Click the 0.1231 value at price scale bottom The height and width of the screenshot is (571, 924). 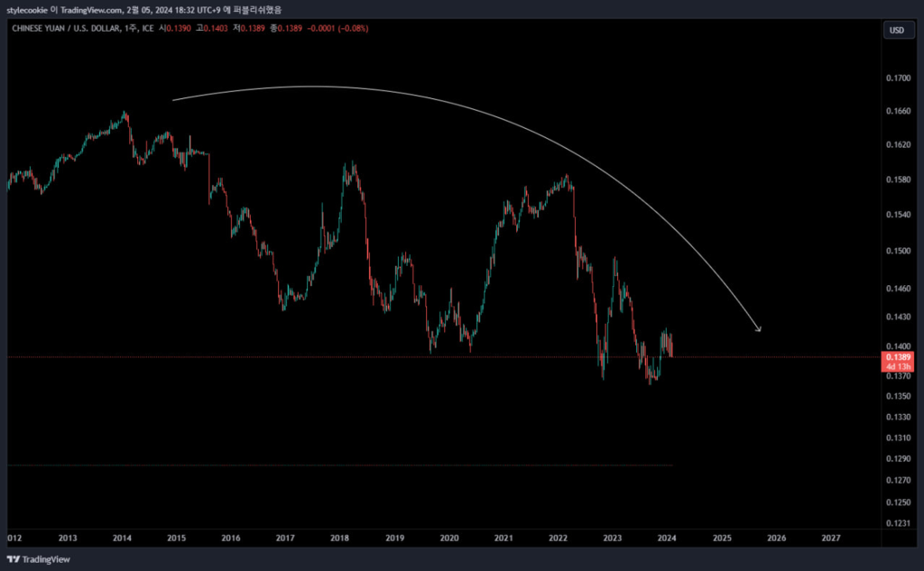(x=898, y=523)
